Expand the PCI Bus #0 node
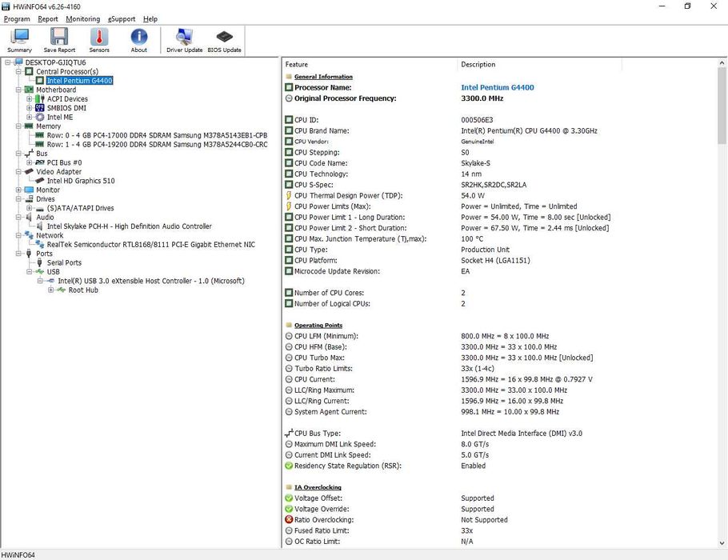The height and width of the screenshot is (560, 728). 30,162
